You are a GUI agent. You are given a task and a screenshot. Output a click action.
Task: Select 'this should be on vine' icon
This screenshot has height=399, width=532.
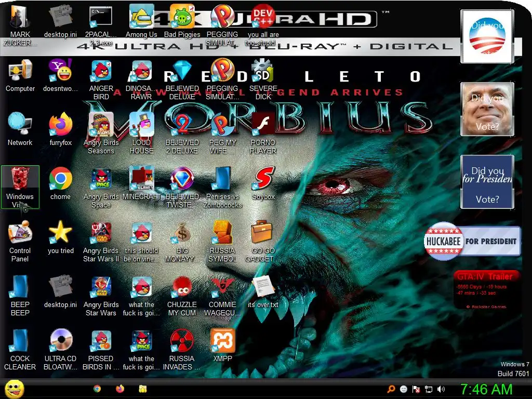[141, 241]
